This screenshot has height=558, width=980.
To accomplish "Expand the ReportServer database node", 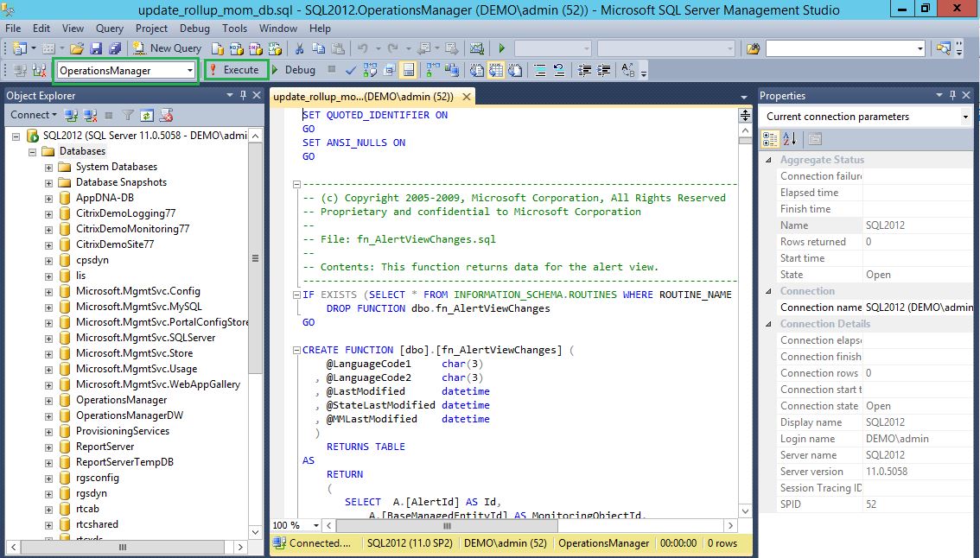I will tap(49, 447).
